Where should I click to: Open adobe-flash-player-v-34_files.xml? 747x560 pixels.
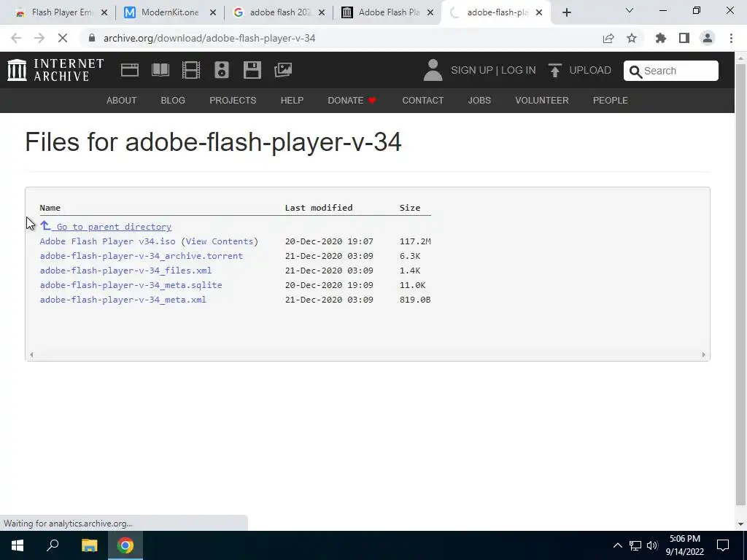point(125,271)
